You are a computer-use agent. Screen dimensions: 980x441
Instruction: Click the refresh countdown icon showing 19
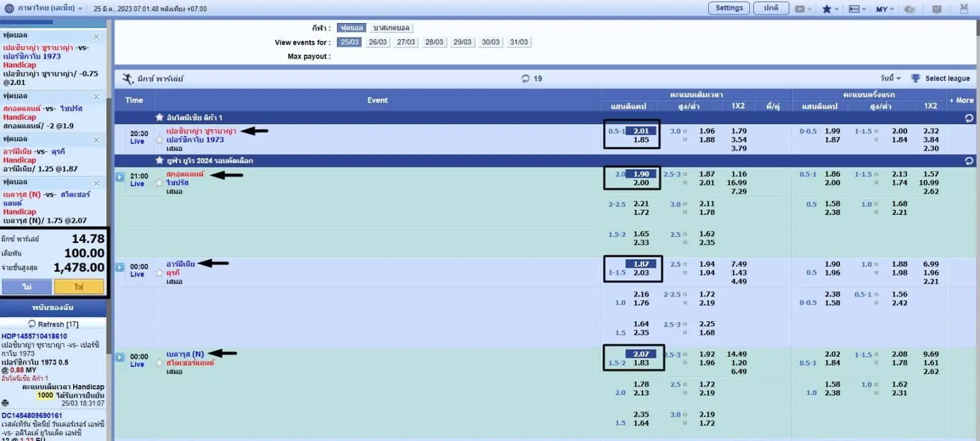(525, 79)
